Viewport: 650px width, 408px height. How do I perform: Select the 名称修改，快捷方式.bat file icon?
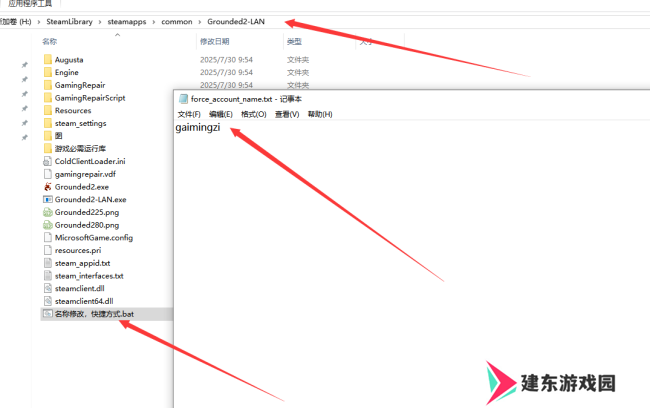point(48,314)
